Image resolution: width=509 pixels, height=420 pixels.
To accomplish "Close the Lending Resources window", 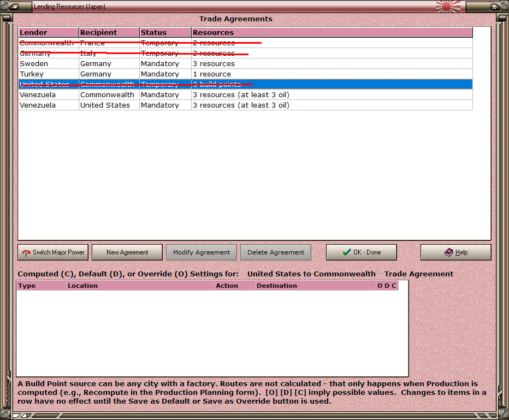I will pyautogui.click(x=494, y=7).
